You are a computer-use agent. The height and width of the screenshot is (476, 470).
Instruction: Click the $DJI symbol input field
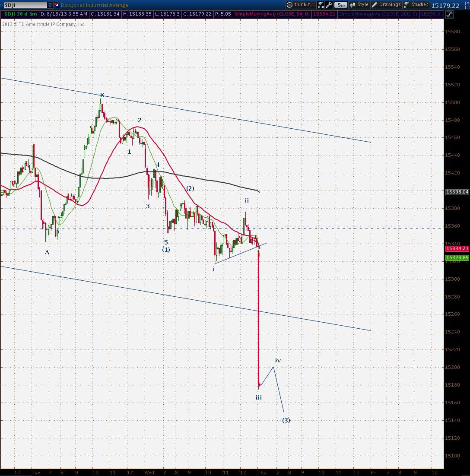tap(25, 5)
